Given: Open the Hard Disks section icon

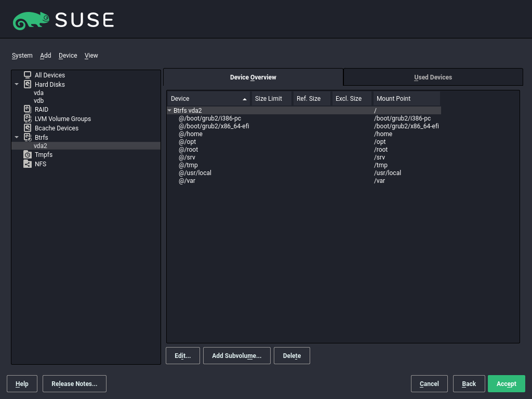Looking at the screenshot, I should point(27,84).
